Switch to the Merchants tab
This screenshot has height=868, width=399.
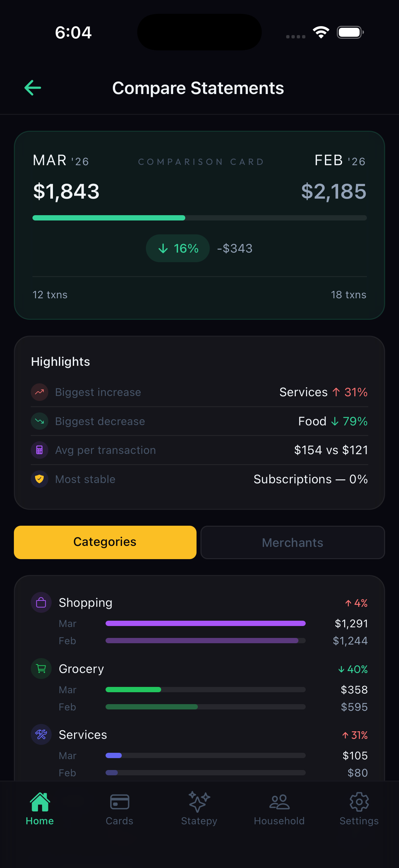pyautogui.click(x=292, y=543)
